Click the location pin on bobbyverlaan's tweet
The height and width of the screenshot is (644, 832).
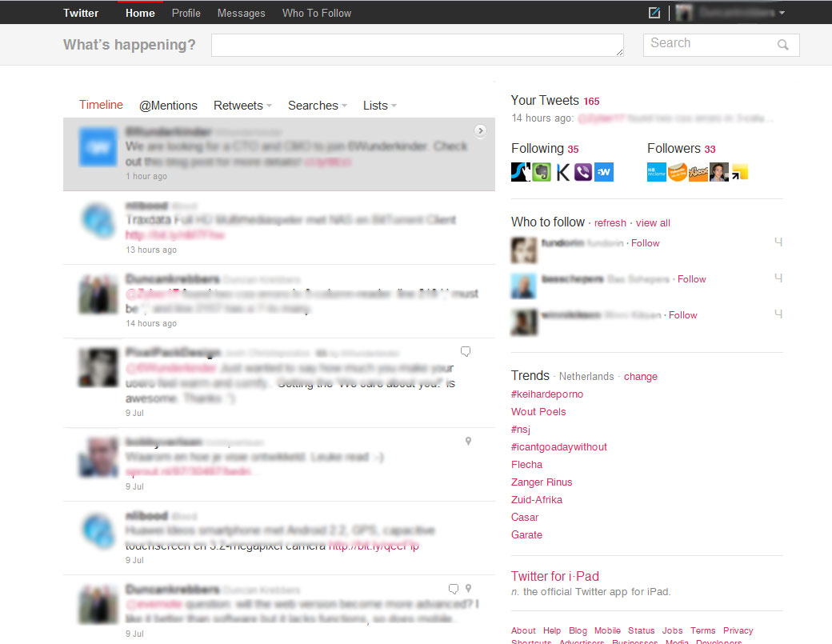pyautogui.click(x=468, y=441)
